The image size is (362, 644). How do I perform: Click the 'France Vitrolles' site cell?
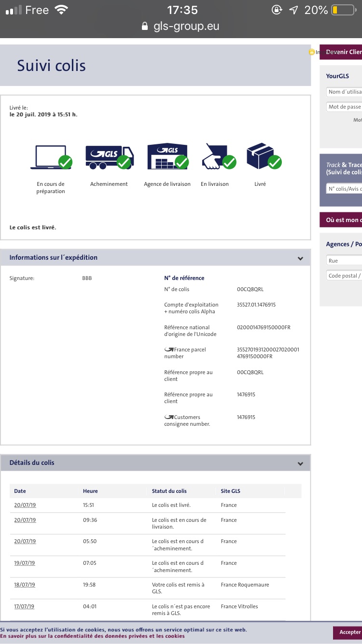(239, 606)
